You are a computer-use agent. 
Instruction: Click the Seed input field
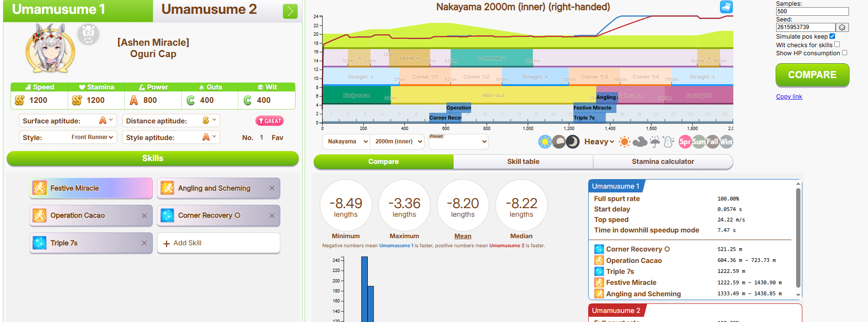806,28
